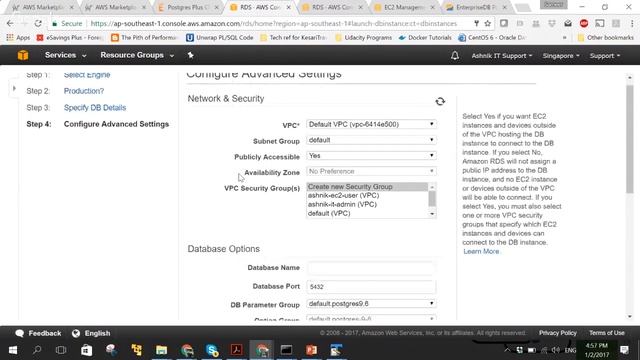Select ashnik-ec2-user (VPC) security group
Screen dimensions: 640x360
367,196
